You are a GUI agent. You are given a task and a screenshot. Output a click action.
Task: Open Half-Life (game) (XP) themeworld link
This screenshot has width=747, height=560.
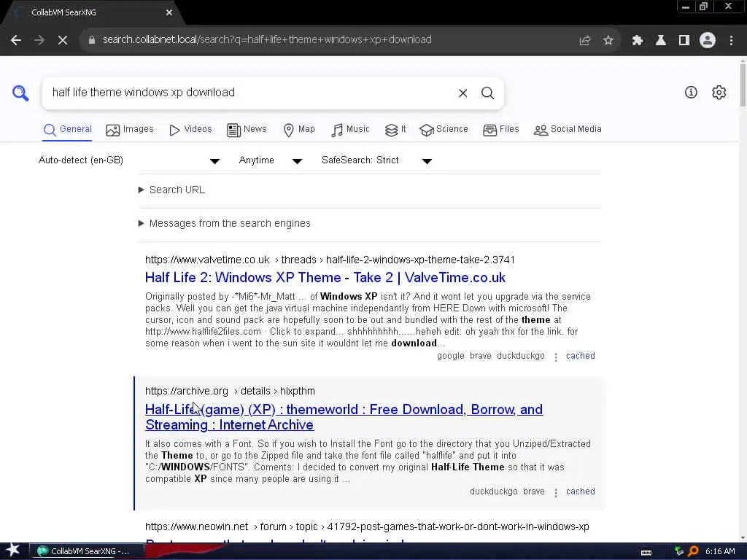click(344, 417)
